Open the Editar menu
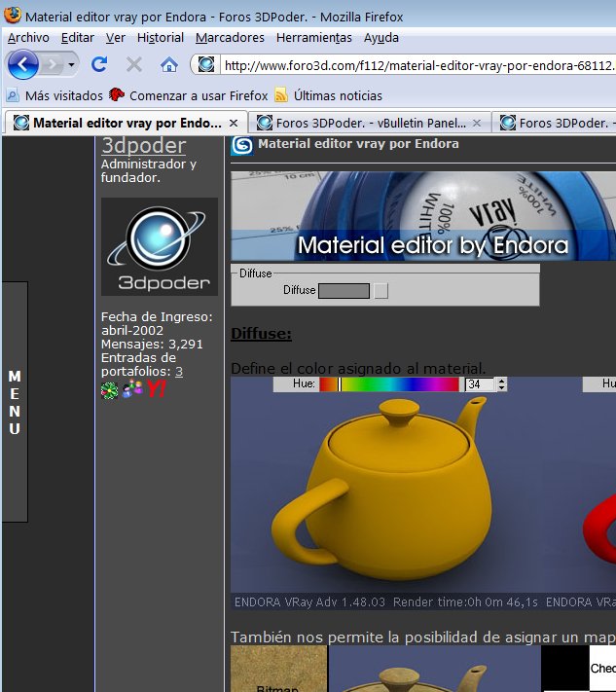Screen dimensions: 616x692 78,38
